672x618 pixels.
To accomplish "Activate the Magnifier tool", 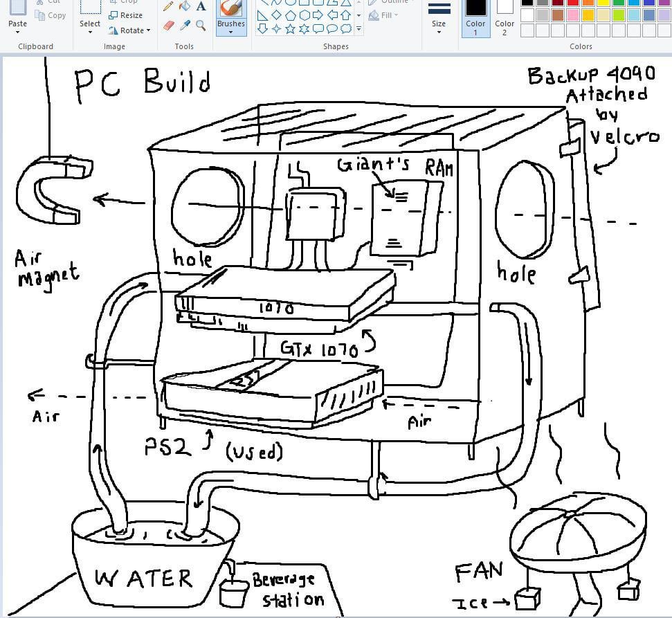I will click(x=201, y=26).
